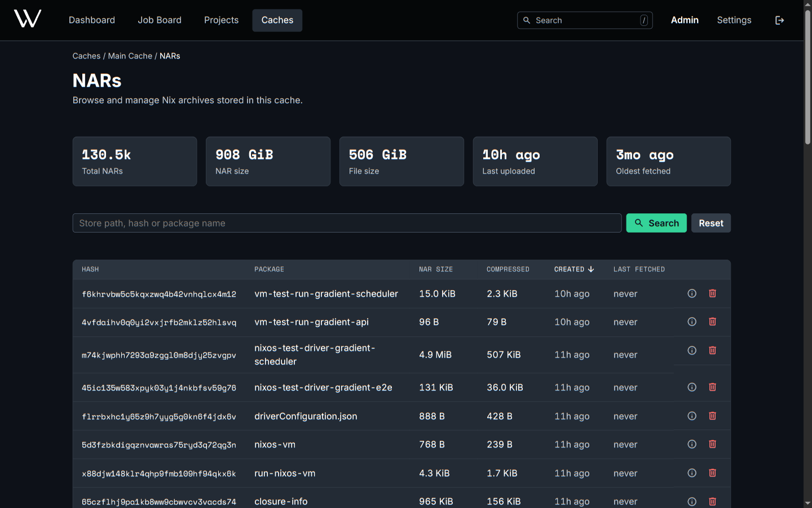Focus the store path search field
Viewport: 812px width, 508px height.
click(347, 223)
